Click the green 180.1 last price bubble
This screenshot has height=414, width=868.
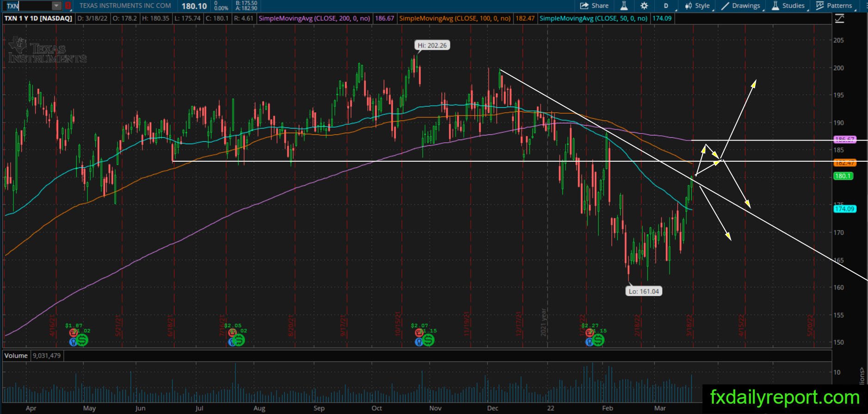[x=843, y=176]
